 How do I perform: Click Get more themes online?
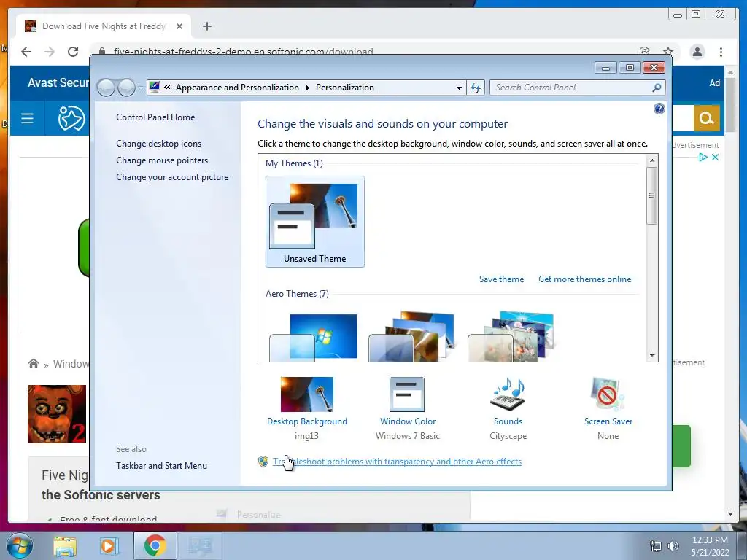point(584,279)
